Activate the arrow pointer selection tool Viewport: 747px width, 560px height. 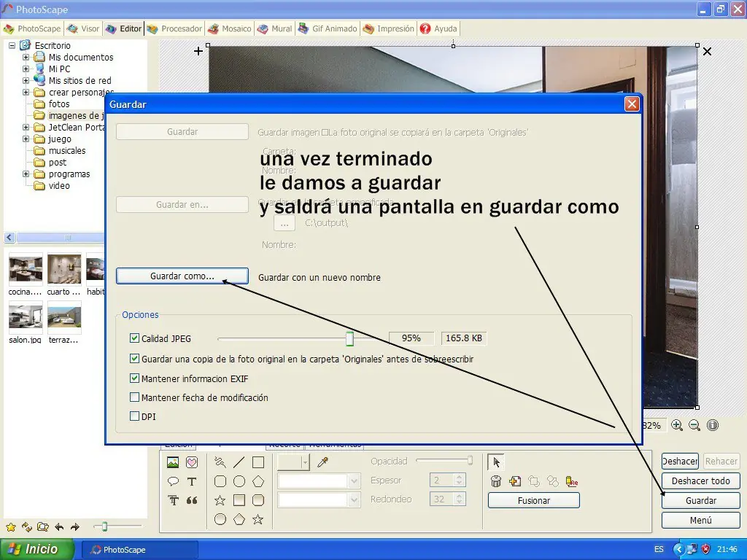point(496,462)
